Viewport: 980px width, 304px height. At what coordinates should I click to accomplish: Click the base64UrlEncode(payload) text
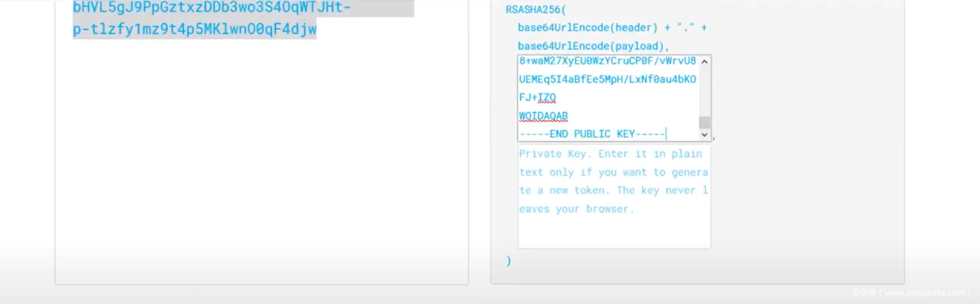pos(593,46)
